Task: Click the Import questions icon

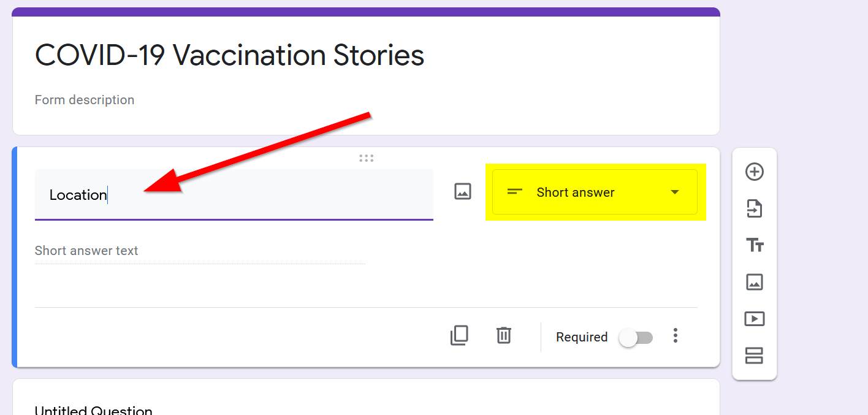Action: [754, 209]
